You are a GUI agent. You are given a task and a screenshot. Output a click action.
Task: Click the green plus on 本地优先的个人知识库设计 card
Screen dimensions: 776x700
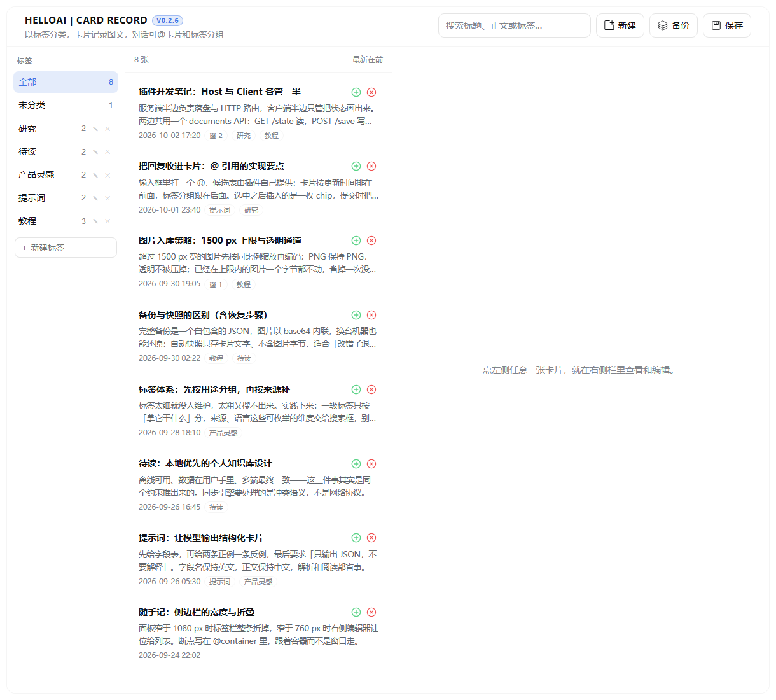coord(356,464)
